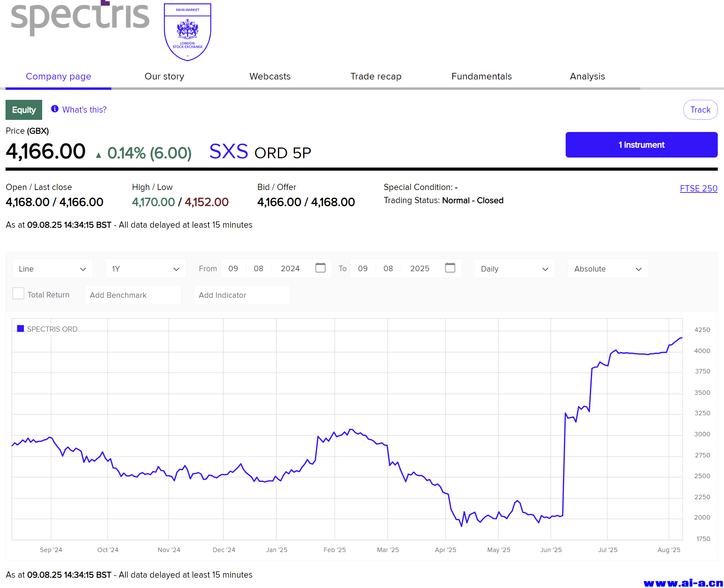724x588 pixels.
Task: Open the To date calendar picker icon
Action: (450, 268)
